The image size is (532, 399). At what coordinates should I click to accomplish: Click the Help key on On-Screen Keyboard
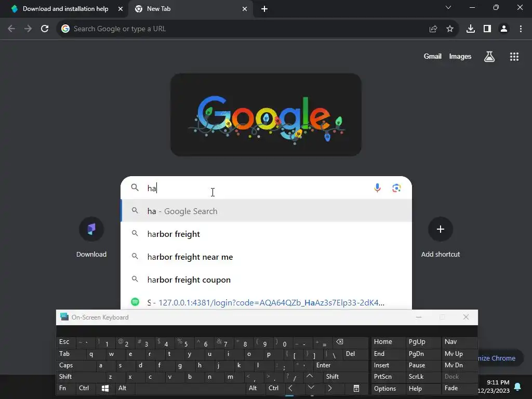click(423, 388)
